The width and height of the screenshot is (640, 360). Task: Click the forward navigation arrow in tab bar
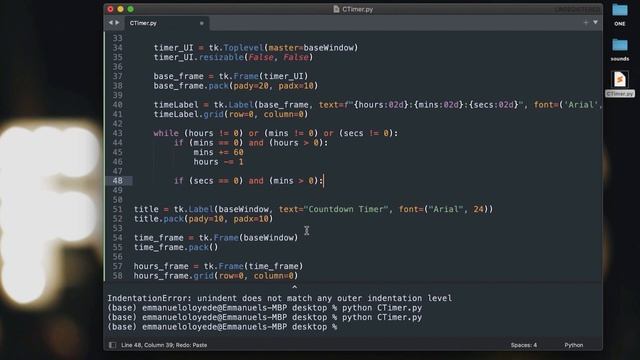pyautogui.click(x=117, y=23)
